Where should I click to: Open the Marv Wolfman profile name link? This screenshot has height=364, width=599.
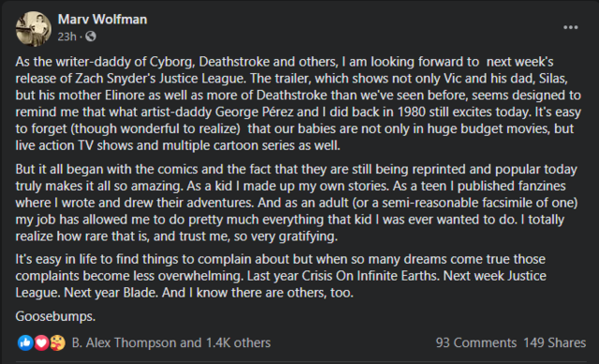(x=102, y=19)
